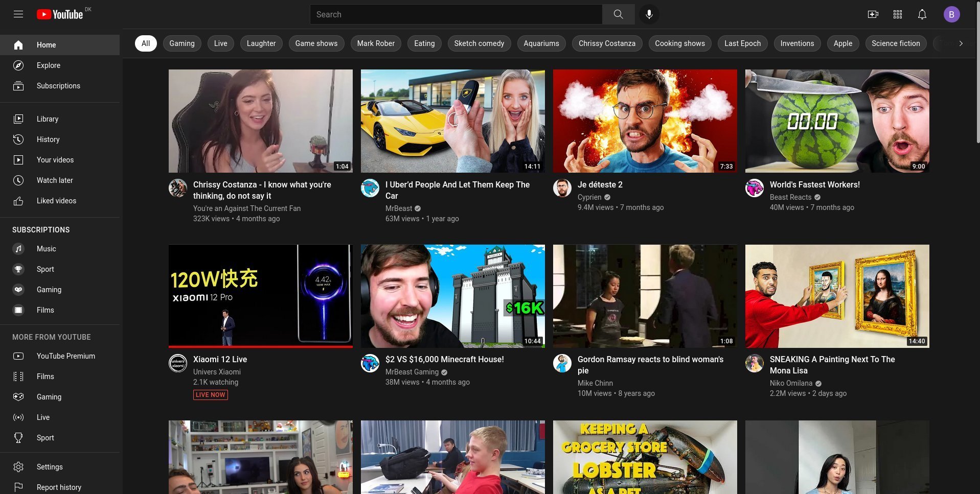Click the YouTube logo

point(60,14)
